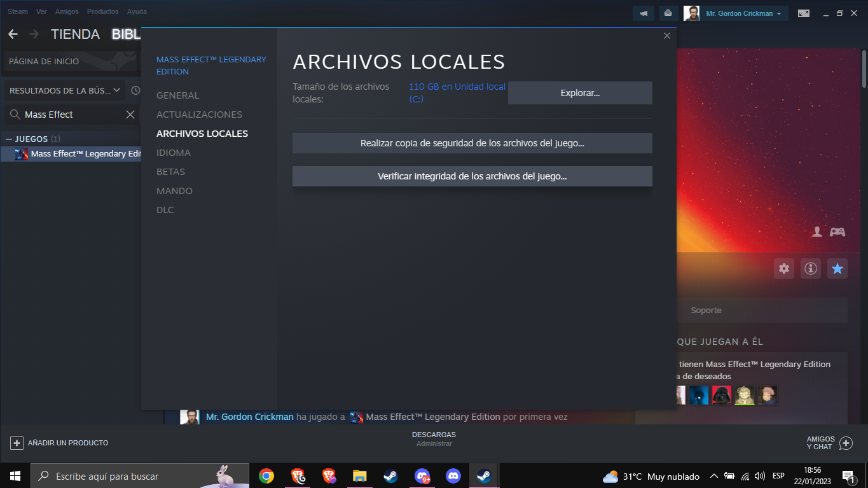Click the pink-haired anime friend avatar
868x488 pixels.
[x=768, y=396]
